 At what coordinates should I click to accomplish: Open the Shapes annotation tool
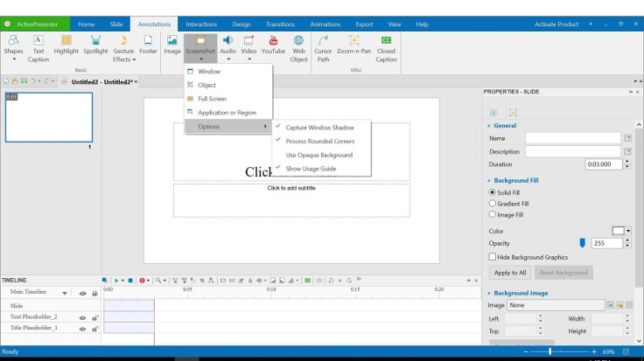[x=13, y=45]
